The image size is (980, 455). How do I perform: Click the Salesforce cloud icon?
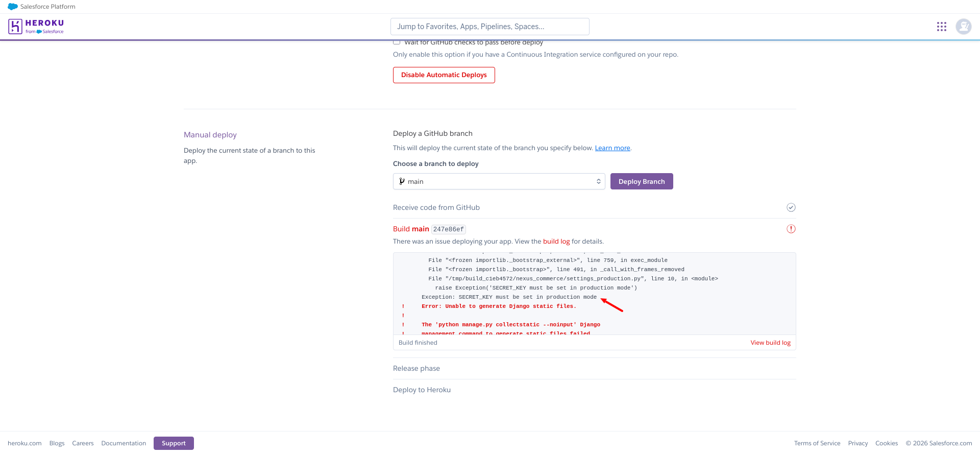13,7
